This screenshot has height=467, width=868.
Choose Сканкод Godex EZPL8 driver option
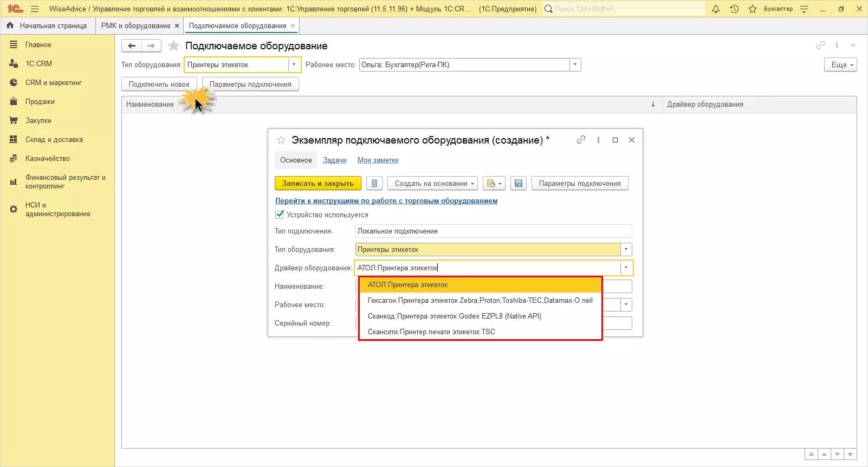(454, 316)
